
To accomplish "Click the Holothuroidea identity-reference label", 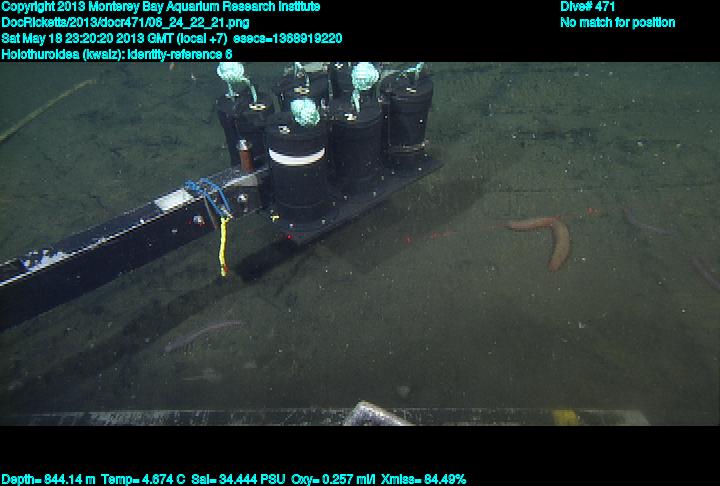I will [117, 54].
